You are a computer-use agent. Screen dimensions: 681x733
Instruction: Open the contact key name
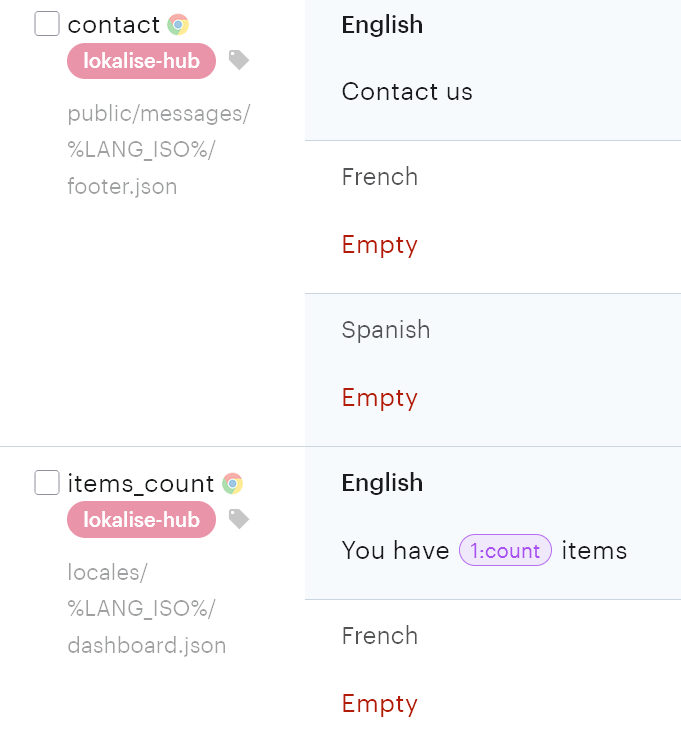(x=113, y=25)
